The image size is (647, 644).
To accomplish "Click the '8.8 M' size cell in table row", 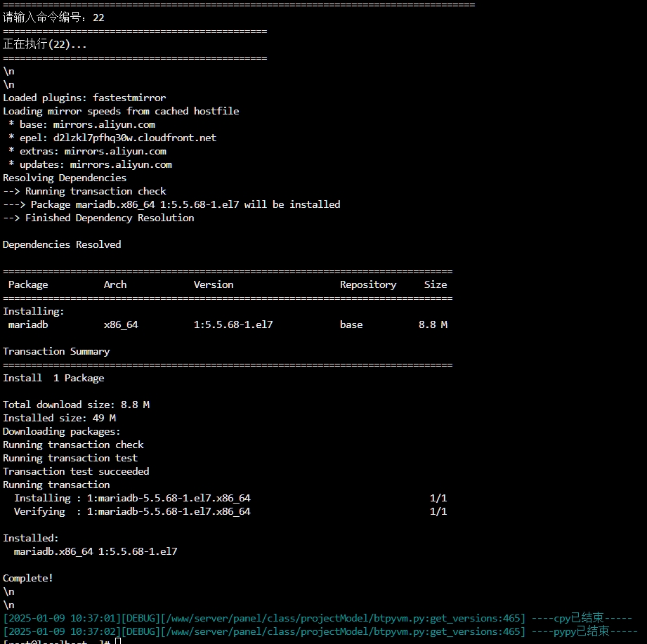I will 433,324.
